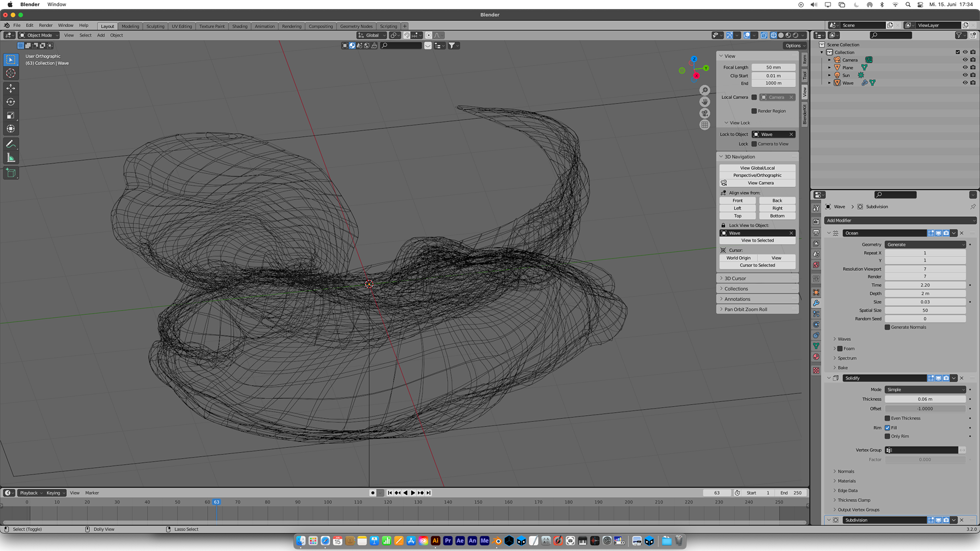This screenshot has width=980, height=551.
Task: Activate the Measure tool
Action: click(x=11, y=158)
